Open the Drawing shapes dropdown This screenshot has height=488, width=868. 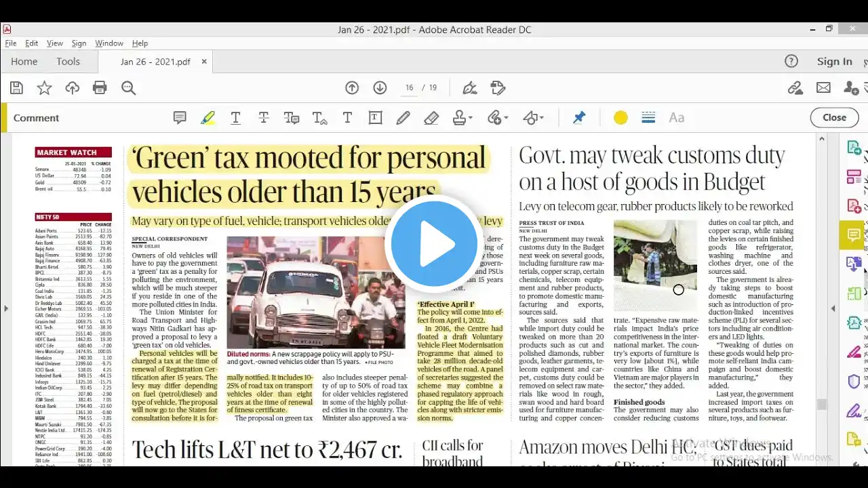[x=533, y=118]
